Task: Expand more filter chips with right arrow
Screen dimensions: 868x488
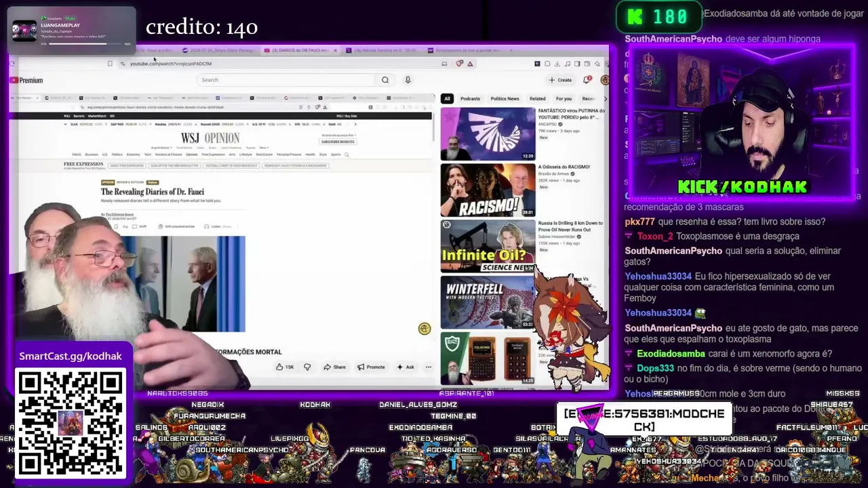Action: pos(605,99)
